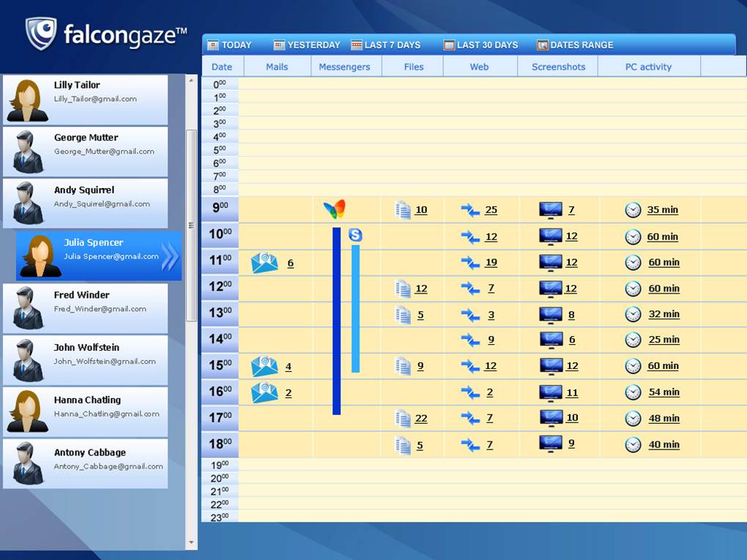Click the user list scrollbar down arrow
Image resolution: width=747 pixels, height=560 pixels.
click(192, 543)
